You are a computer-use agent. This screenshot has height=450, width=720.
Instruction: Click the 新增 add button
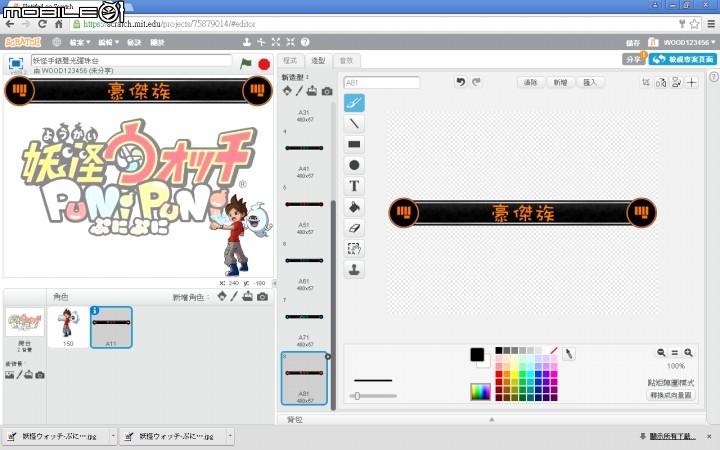[560, 82]
